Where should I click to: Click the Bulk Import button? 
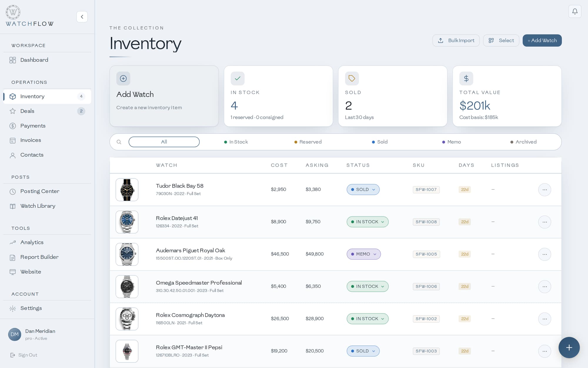click(x=456, y=41)
